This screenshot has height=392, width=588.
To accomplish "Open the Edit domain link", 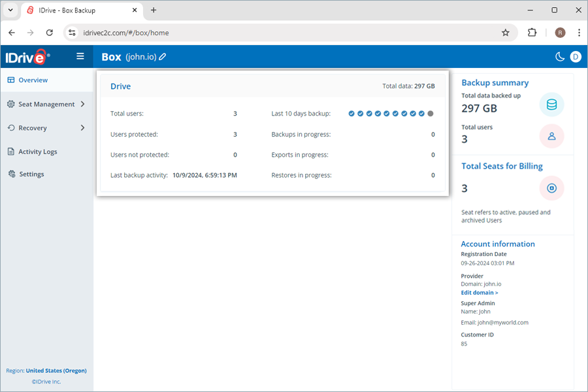I will click(x=480, y=293).
